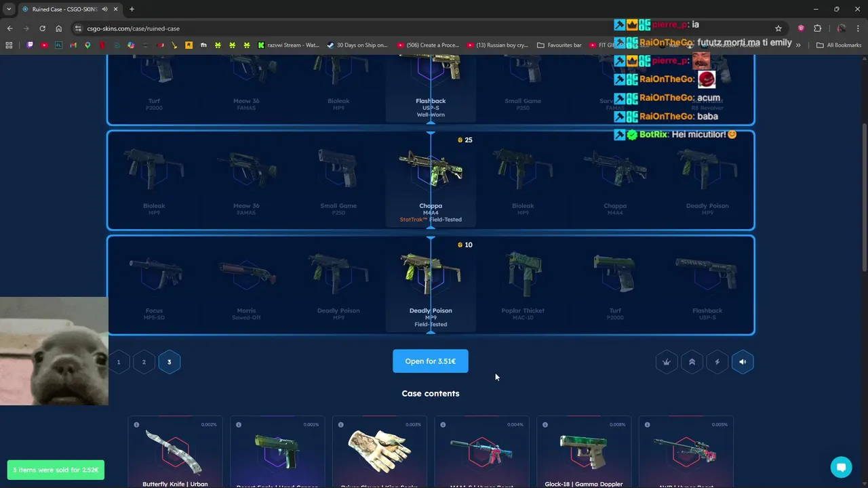Open '30 Days on Ship' Steam bookmark

pos(357,45)
